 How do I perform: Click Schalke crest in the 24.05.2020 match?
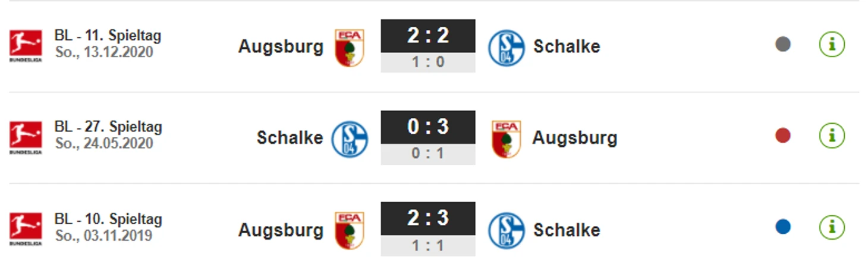coord(349,139)
